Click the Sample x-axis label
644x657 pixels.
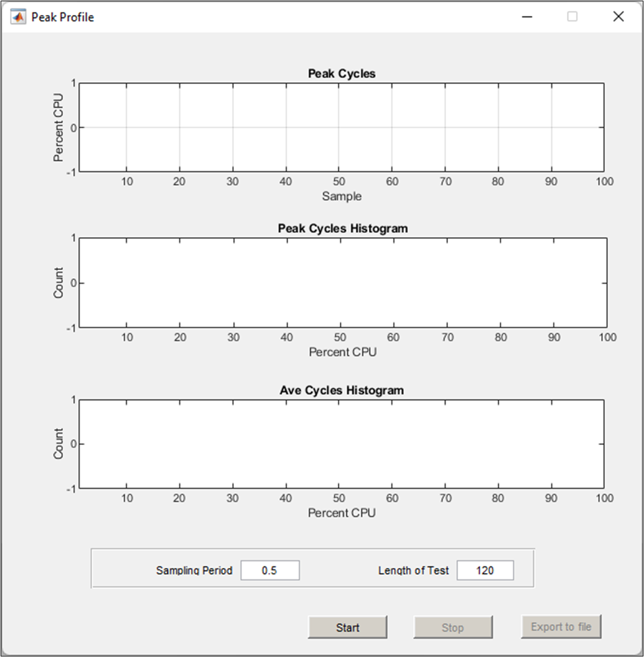coord(342,197)
